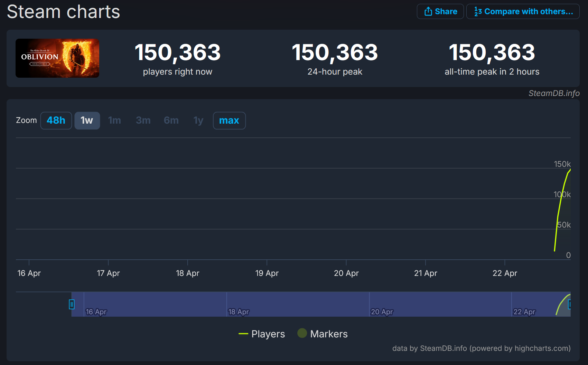Viewport: 588px width, 365px height.
Task: Click the data by SteamDB.info footer
Action: 481,348
